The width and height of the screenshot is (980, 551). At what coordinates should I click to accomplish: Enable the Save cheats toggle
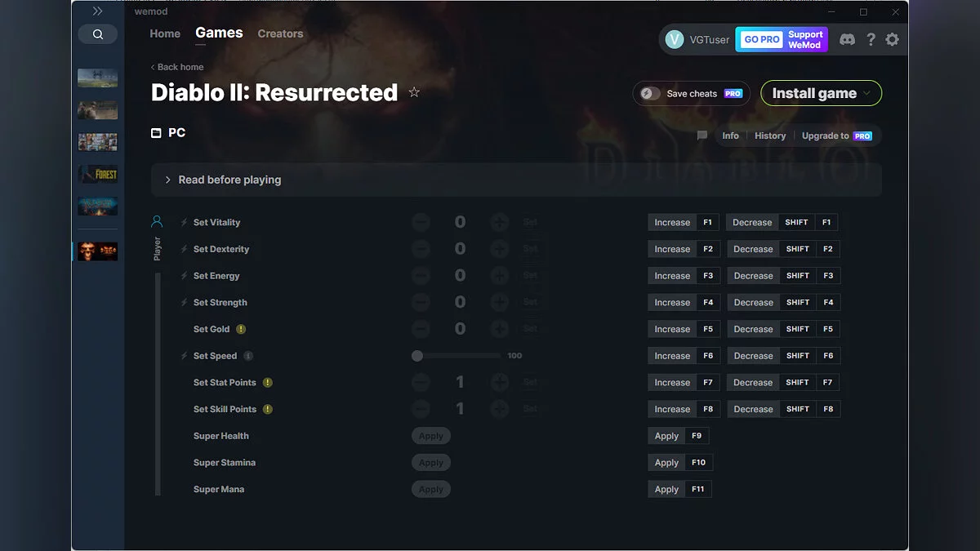pos(648,93)
